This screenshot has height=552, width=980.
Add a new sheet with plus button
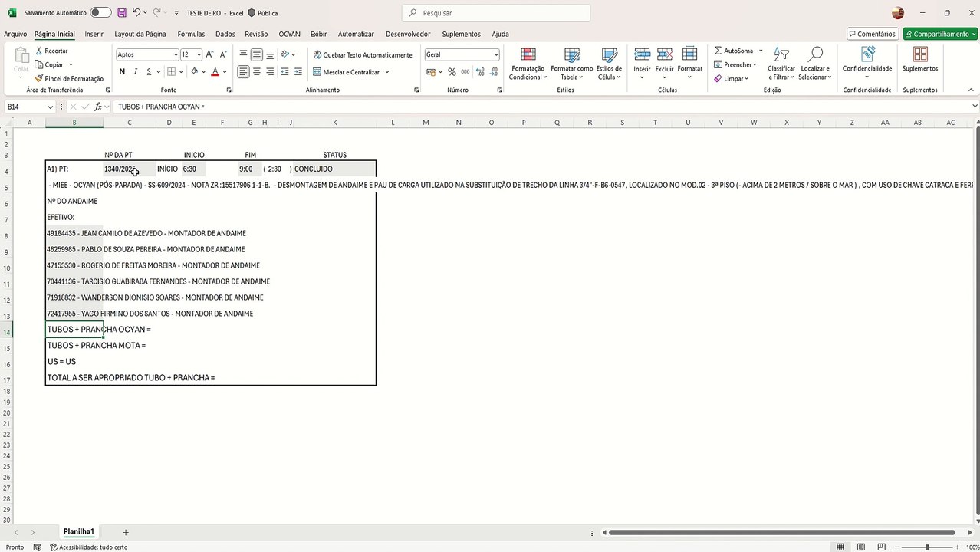coord(126,532)
